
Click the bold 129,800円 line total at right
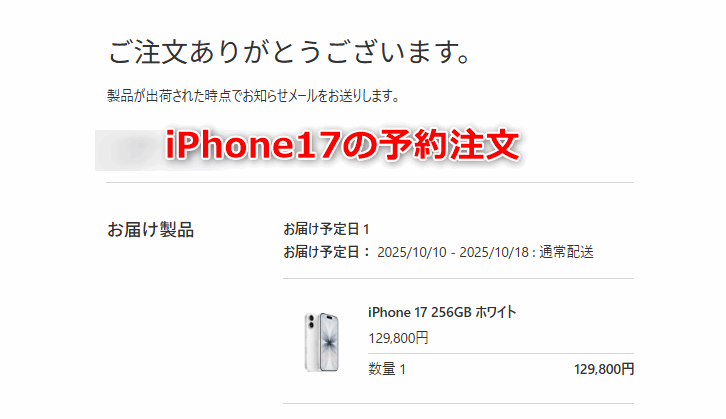(604, 369)
